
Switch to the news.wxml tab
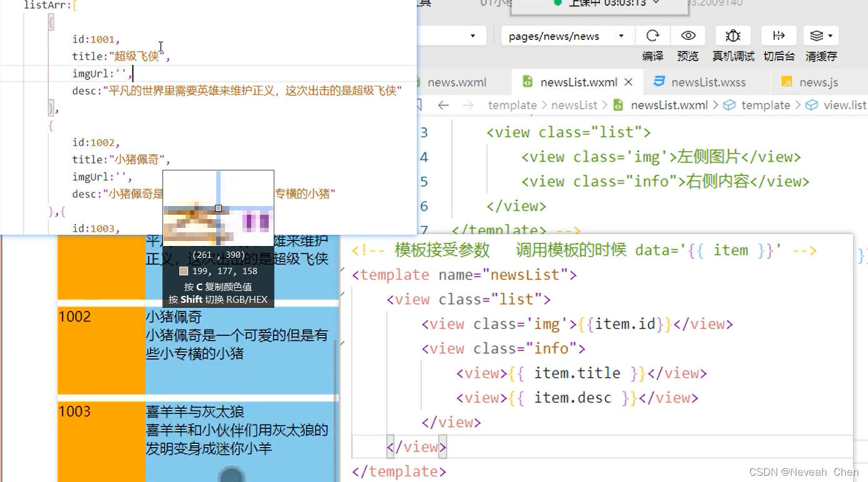457,82
